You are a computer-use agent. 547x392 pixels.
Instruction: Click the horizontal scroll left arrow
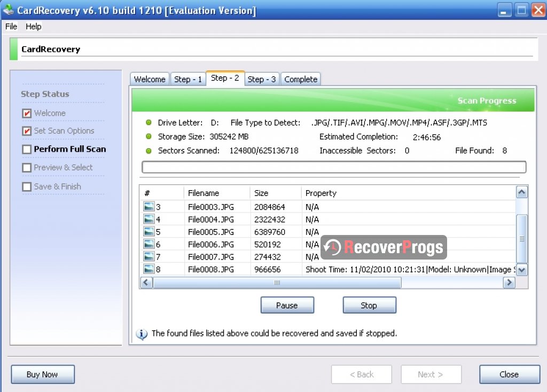[146, 283]
